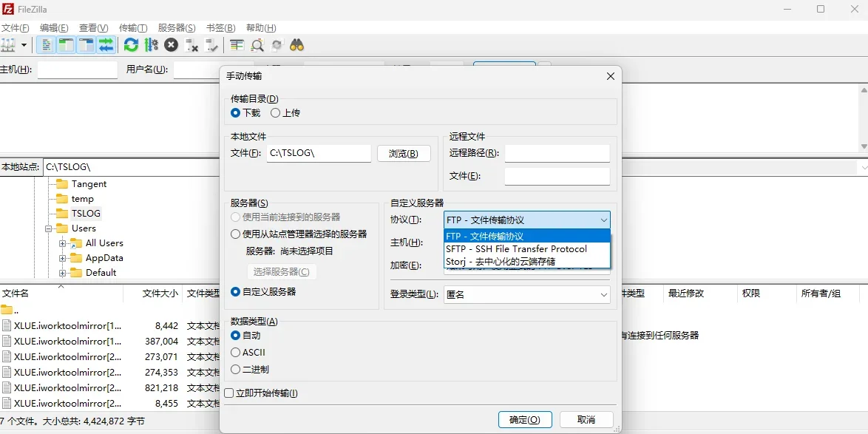Select 自定义服务器 radio option
The image size is (868, 434).
(236, 291)
